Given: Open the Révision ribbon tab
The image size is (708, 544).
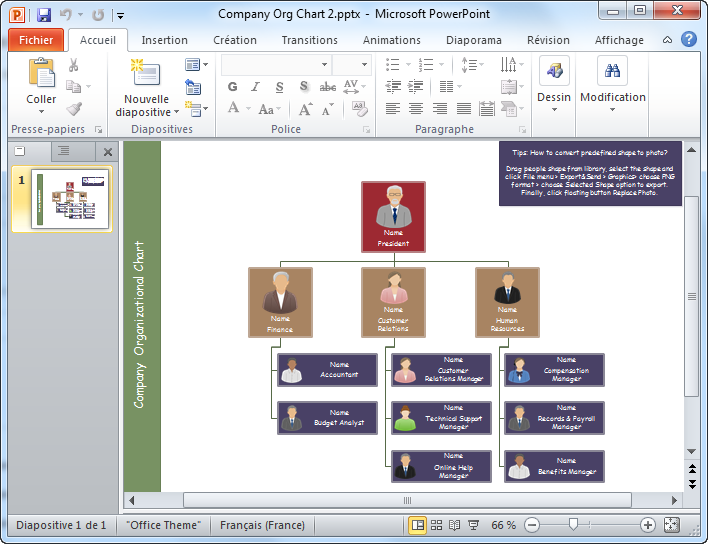Looking at the screenshot, I should click(548, 40).
